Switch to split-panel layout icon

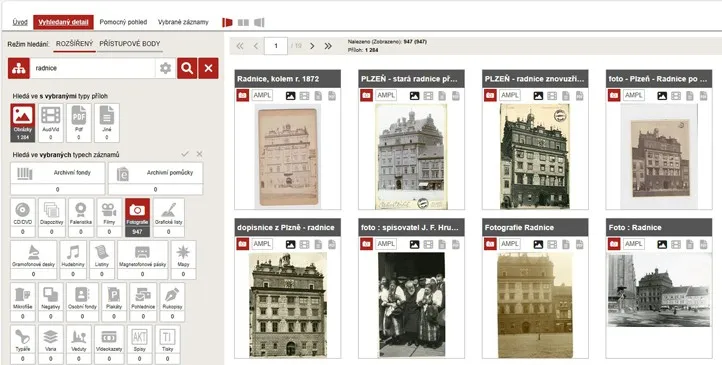pyautogui.click(x=243, y=22)
